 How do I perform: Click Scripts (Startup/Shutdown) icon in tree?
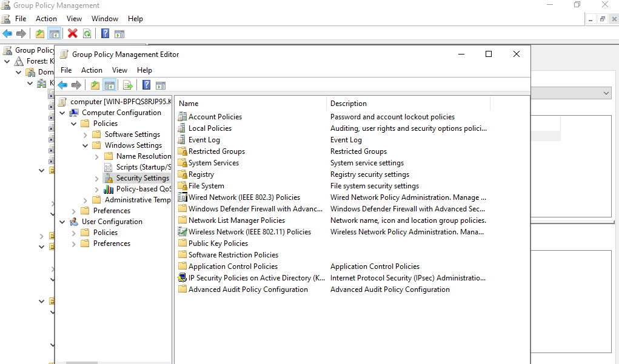[x=108, y=167]
